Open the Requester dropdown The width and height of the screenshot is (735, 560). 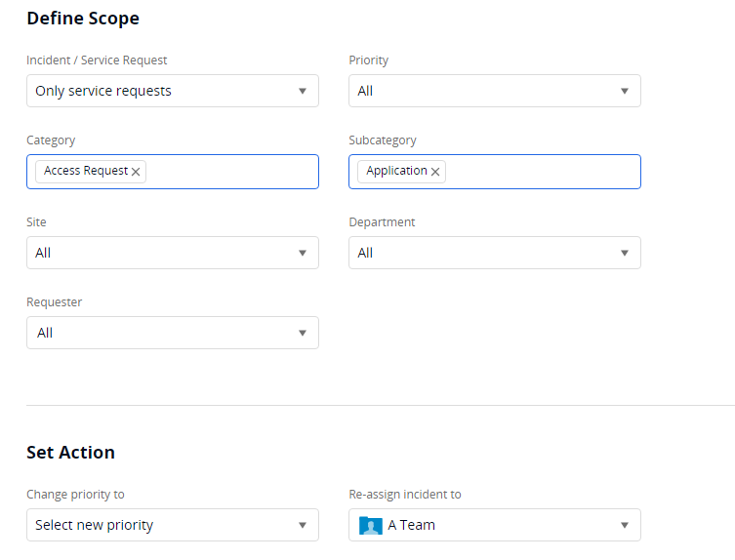172,333
